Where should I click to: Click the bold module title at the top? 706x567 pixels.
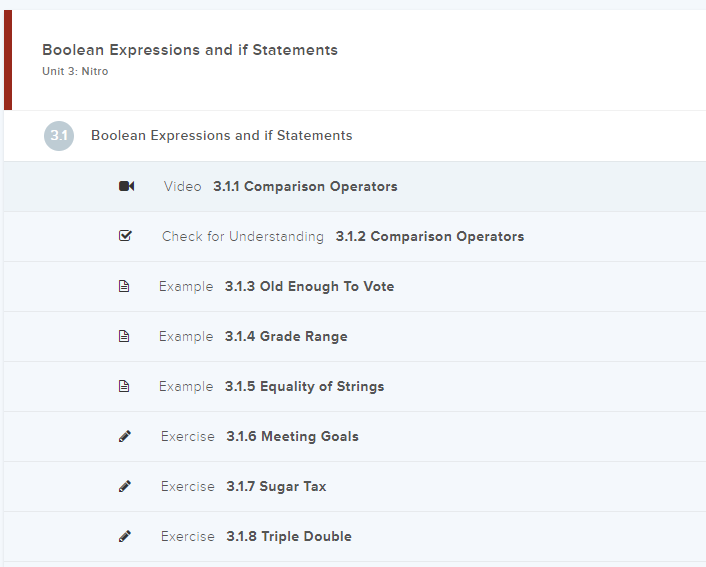[x=190, y=50]
